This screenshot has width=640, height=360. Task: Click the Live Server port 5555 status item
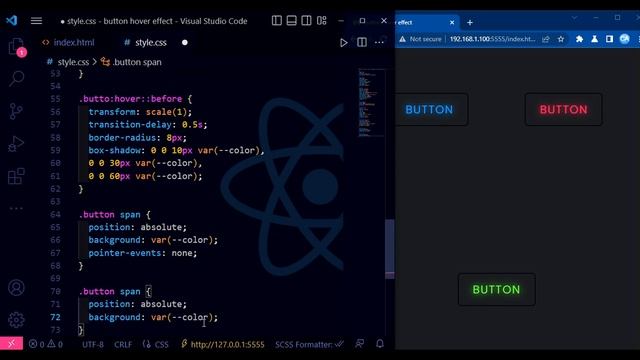click(223, 344)
